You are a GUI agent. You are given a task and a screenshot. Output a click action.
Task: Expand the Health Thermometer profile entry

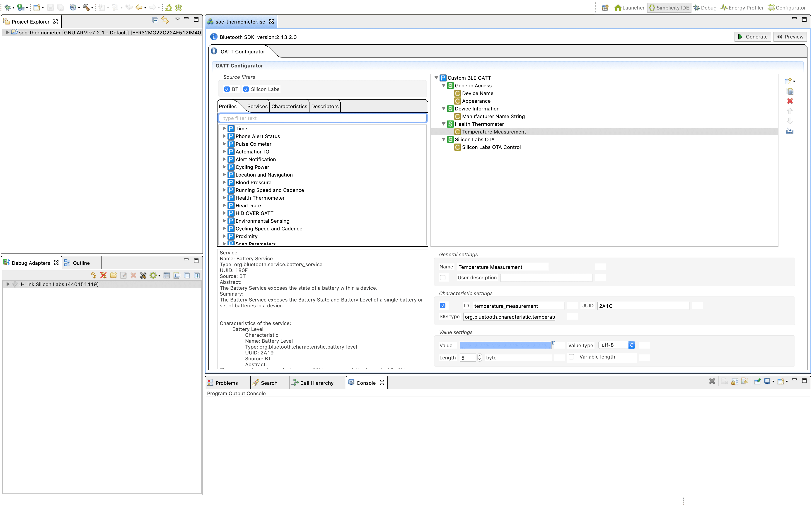tap(225, 198)
